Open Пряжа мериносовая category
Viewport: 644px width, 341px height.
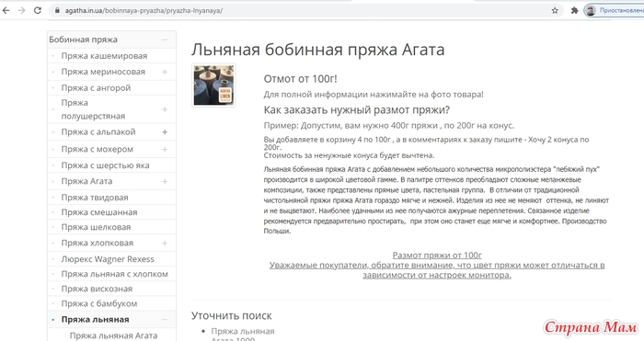[103, 72]
